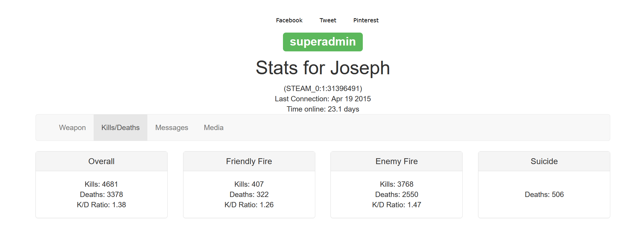
Task: Click the STEAM_0:1:31396491 ID text
Action: pos(323,89)
